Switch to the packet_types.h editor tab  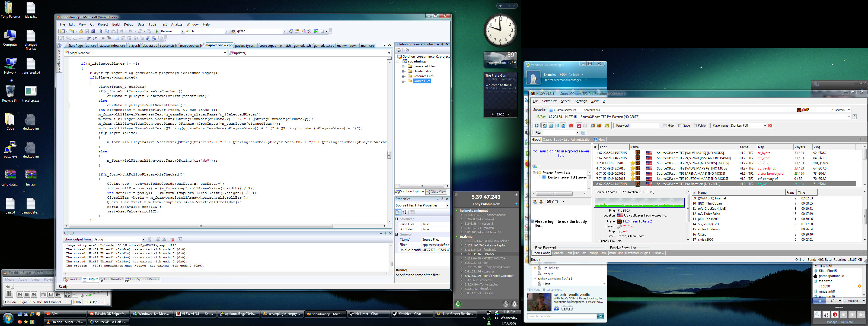coord(246,46)
